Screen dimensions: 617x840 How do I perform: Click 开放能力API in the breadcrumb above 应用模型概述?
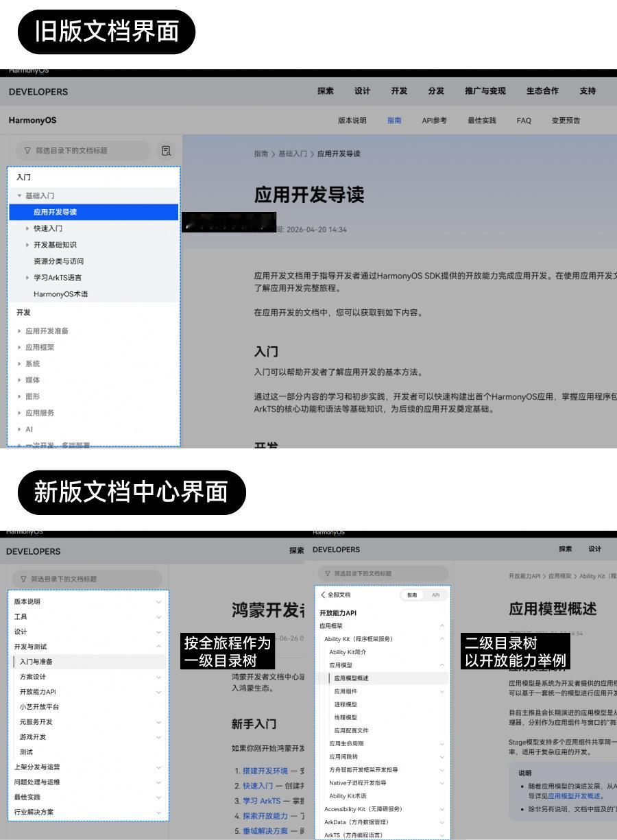[524, 576]
